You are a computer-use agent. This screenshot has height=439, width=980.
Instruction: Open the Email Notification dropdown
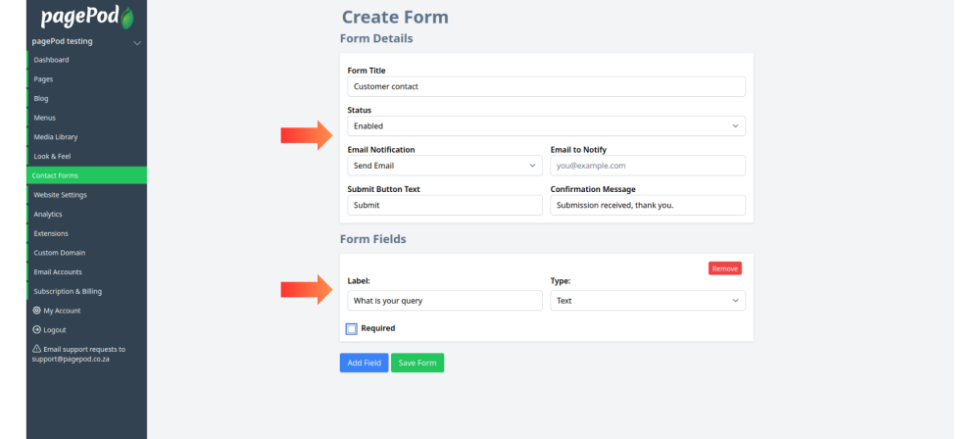[445, 166]
